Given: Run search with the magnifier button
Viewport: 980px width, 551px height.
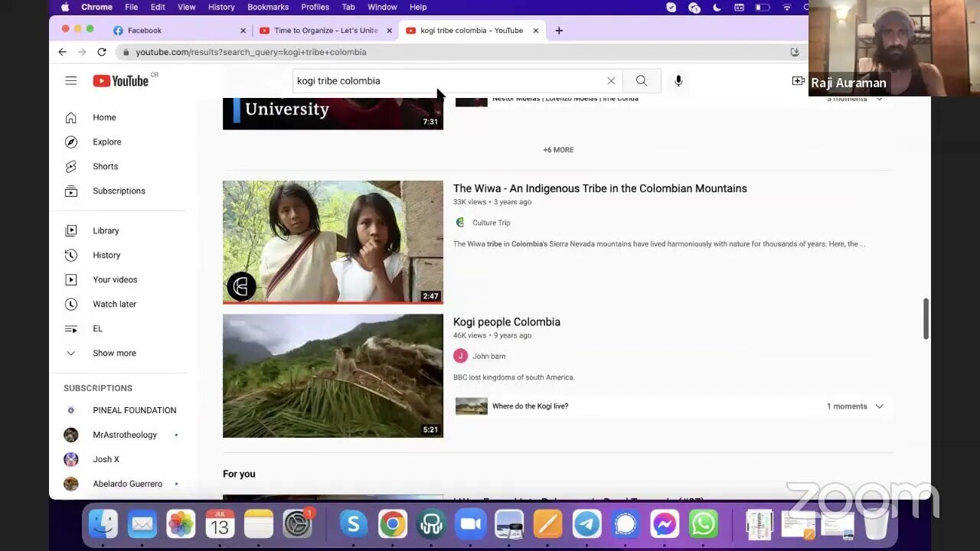Looking at the screenshot, I should click(x=642, y=80).
